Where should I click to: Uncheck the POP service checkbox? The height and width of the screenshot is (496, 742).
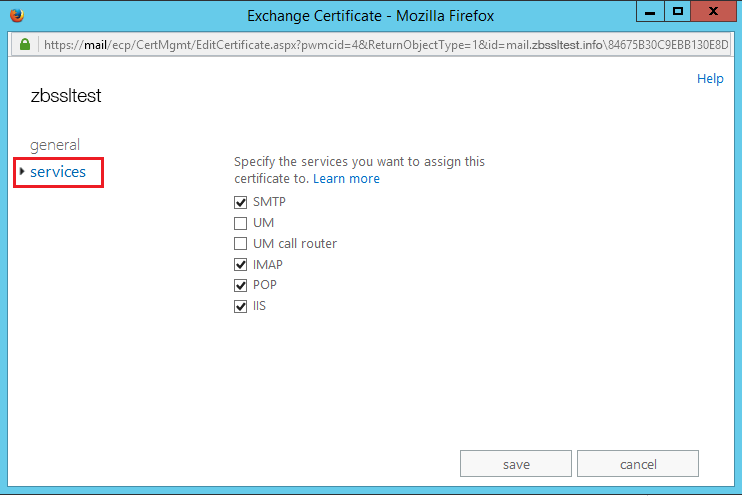pyautogui.click(x=240, y=286)
